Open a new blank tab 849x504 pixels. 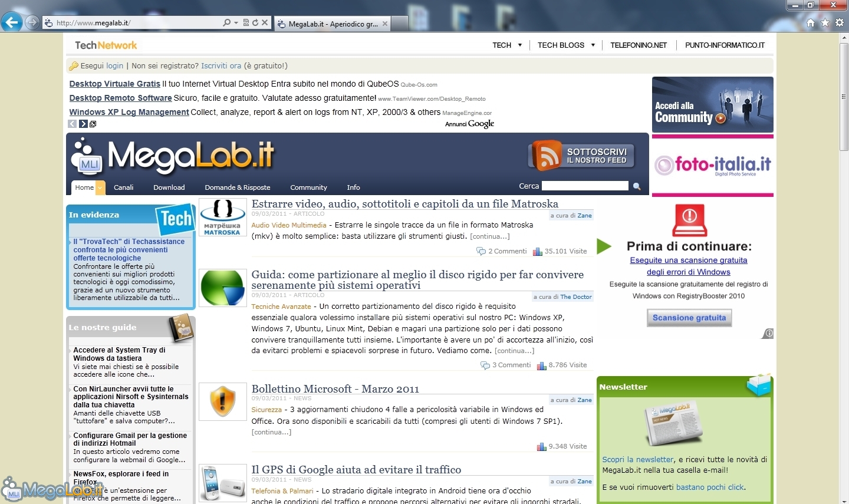point(399,24)
